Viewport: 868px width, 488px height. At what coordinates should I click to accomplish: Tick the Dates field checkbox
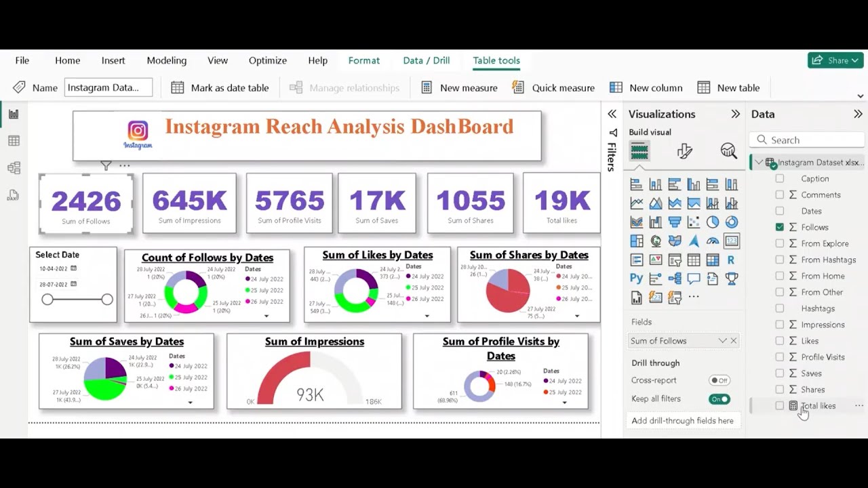click(779, 211)
